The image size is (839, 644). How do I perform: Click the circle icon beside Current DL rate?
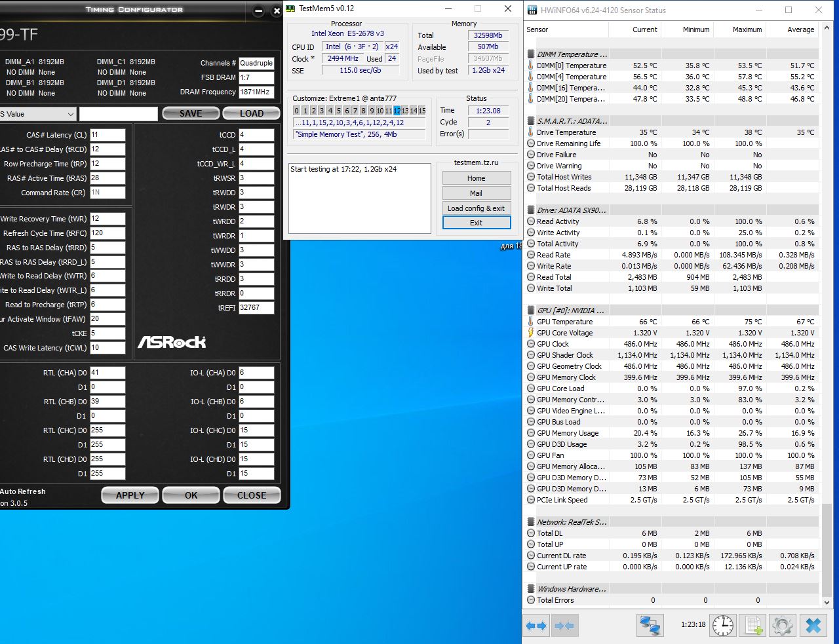tap(531, 556)
